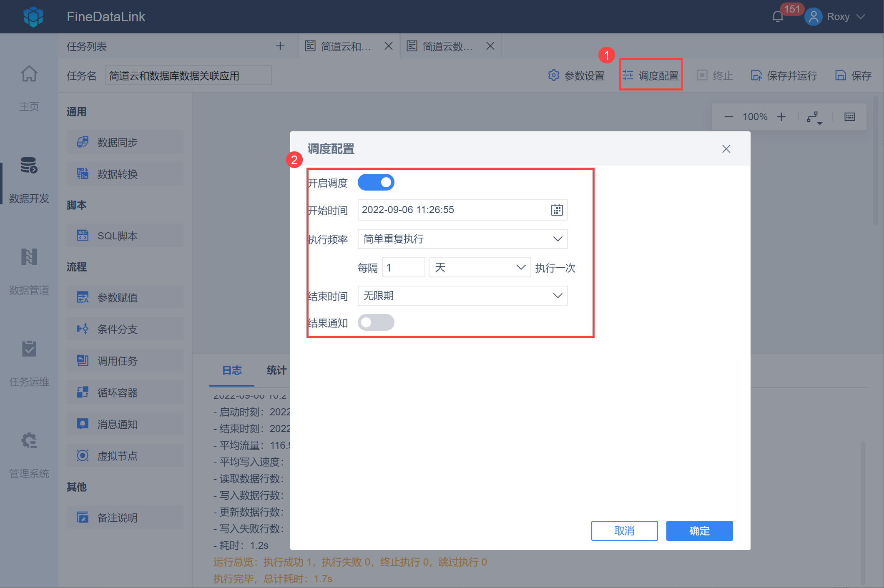This screenshot has width=884, height=588.
Task: Close the 调度配置 dialog
Action: coord(726,149)
